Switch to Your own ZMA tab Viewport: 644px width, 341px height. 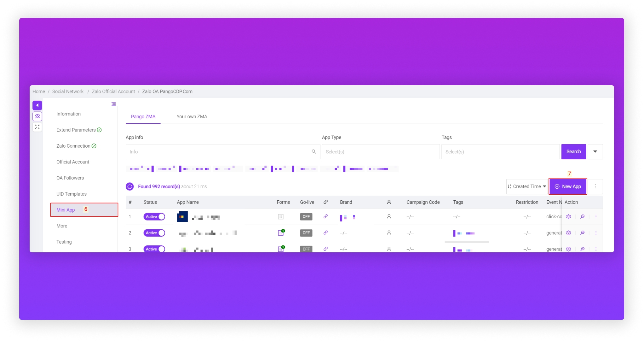point(192,116)
